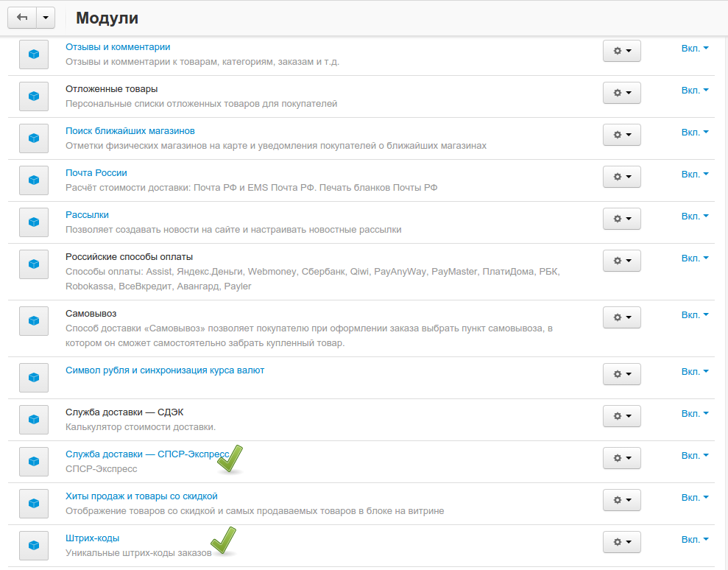728x570 pixels.
Task: Open the dropdown next to back arrow
Action: pyautogui.click(x=46, y=18)
